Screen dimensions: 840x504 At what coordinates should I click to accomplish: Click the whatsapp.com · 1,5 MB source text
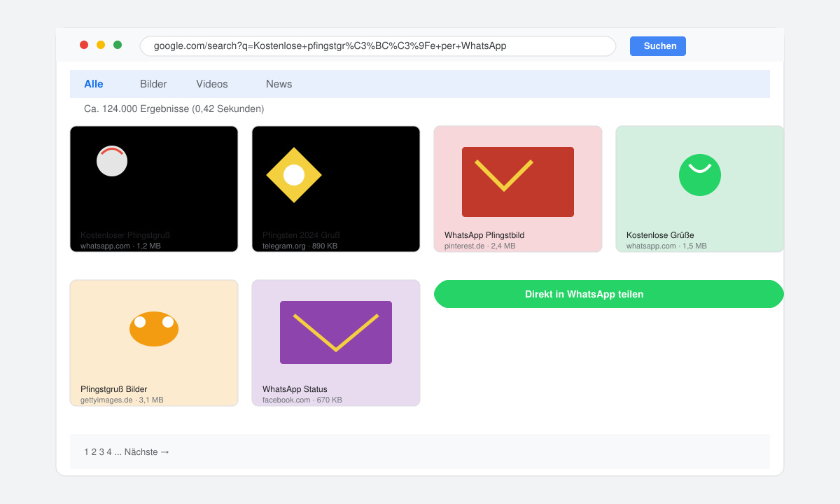[x=666, y=246]
